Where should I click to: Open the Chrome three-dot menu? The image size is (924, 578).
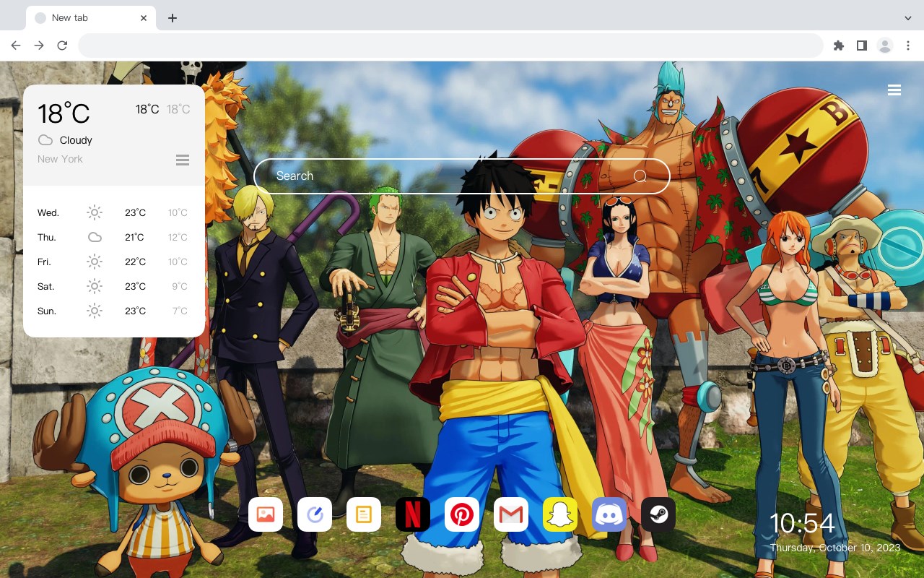point(908,46)
